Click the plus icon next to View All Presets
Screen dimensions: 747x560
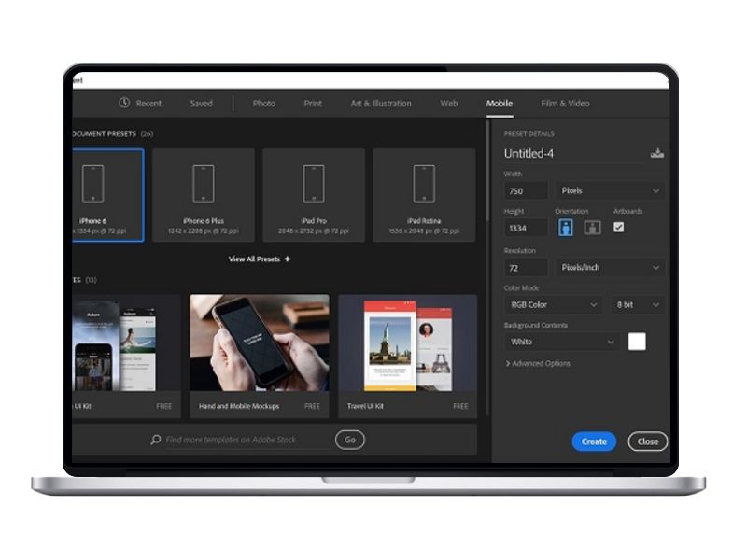point(288,259)
